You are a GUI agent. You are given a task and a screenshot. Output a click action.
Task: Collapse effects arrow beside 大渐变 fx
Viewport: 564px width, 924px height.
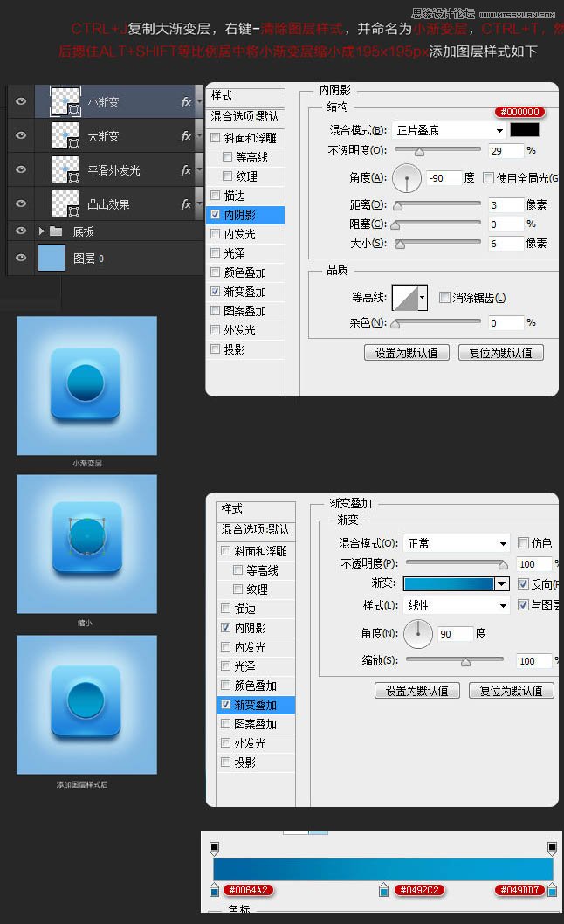tap(199, 136)
